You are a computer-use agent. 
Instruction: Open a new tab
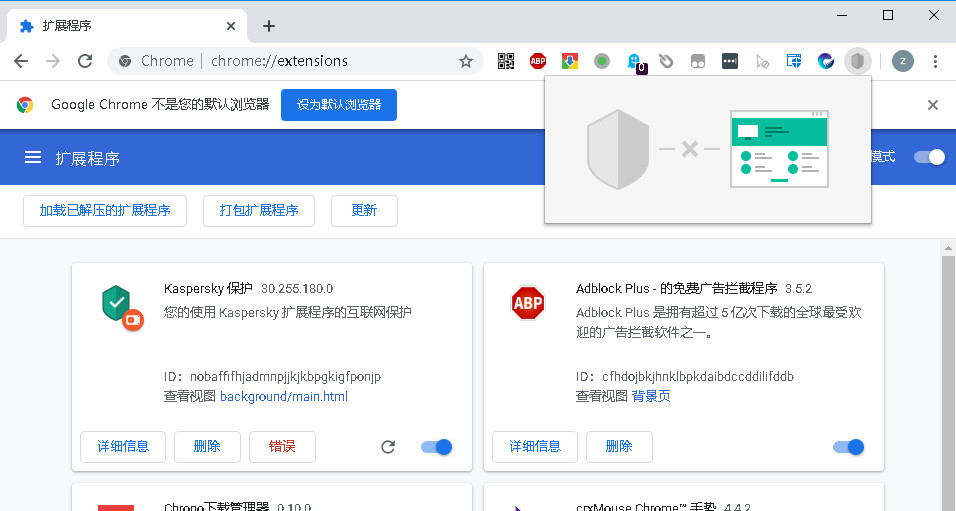pyautogui.click(x=269, y=26)
